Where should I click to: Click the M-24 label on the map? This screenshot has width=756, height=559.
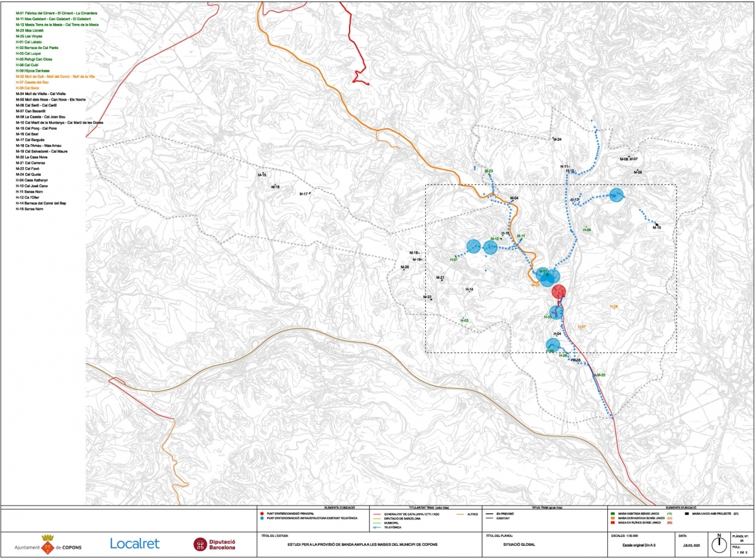coord(557,139)
